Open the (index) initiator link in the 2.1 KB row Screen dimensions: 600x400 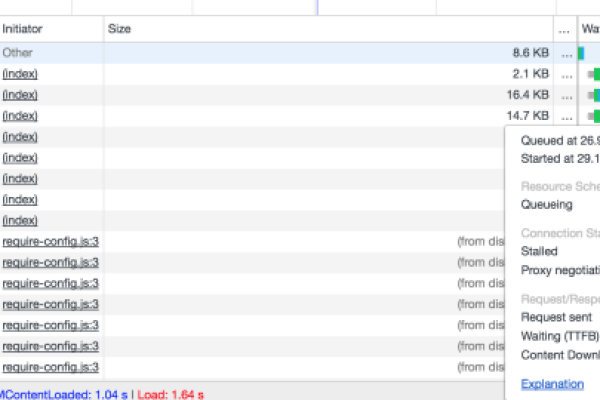(x=20, y=73)
